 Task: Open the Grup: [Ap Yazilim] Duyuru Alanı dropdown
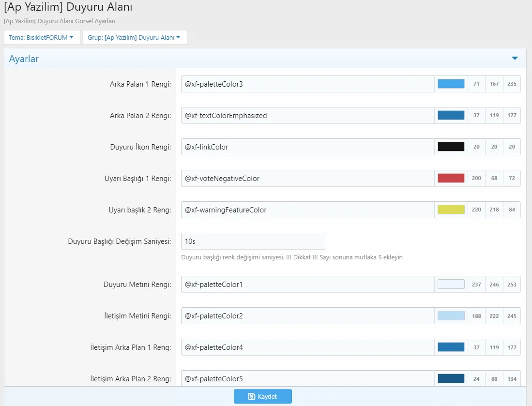[134, 38]
